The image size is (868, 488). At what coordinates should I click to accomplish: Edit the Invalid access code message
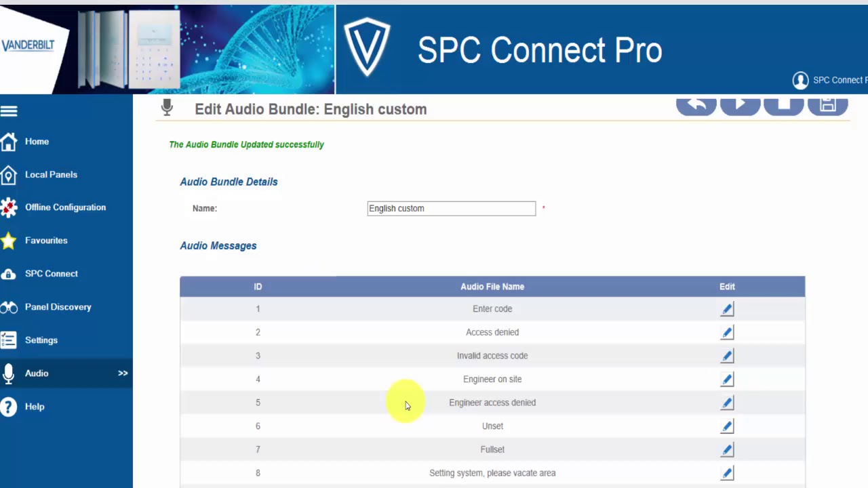point(727,356)
